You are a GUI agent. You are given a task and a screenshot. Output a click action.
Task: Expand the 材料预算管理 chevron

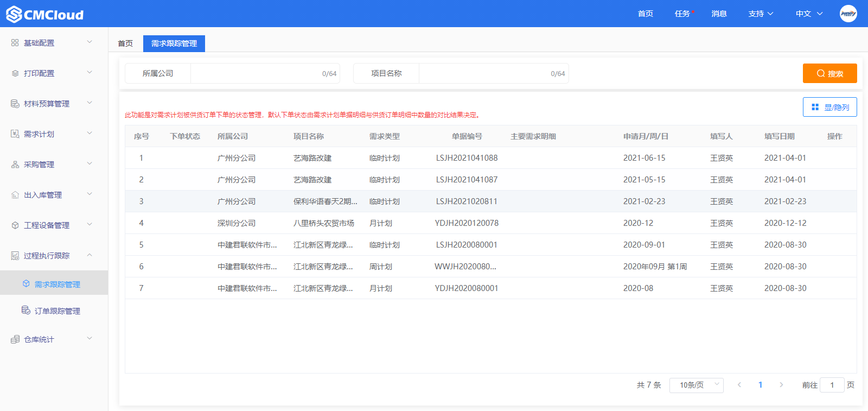pos(90,103)
